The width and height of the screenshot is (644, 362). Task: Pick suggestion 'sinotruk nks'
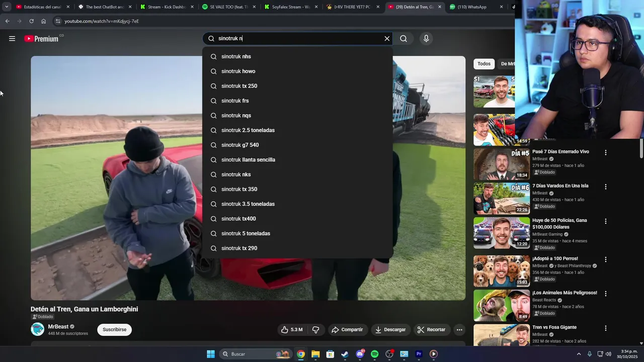298,174
